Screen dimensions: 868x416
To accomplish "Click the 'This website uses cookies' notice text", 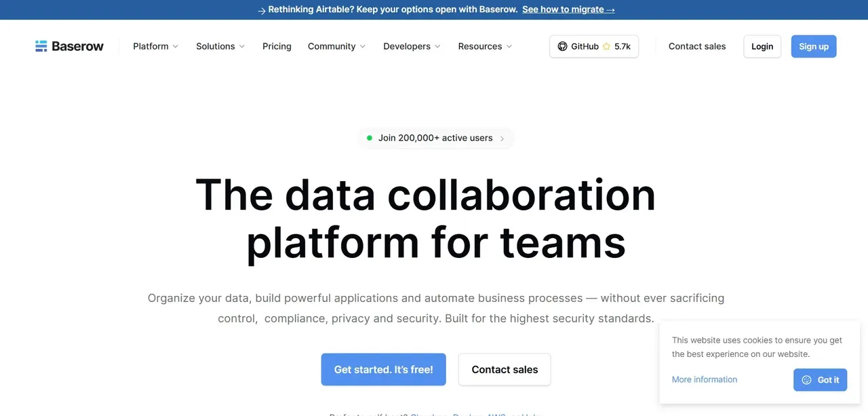I will tap(757, 347).
